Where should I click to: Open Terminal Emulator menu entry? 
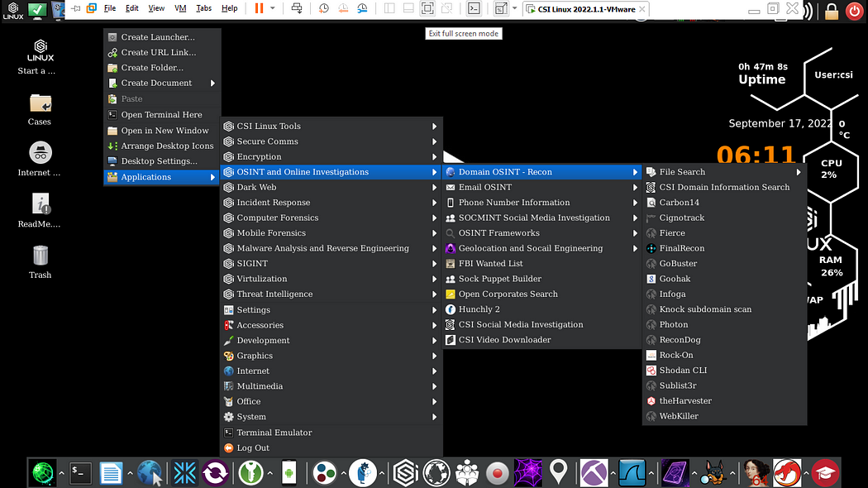click(331, 433)
